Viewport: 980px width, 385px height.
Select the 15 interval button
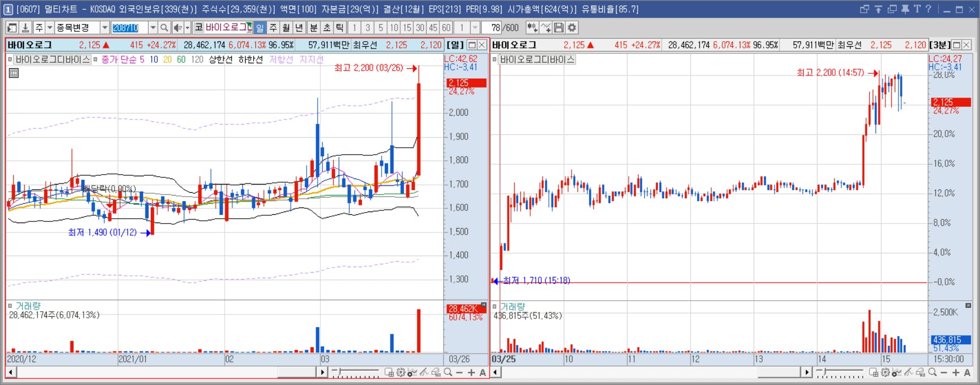click(407, 28)
